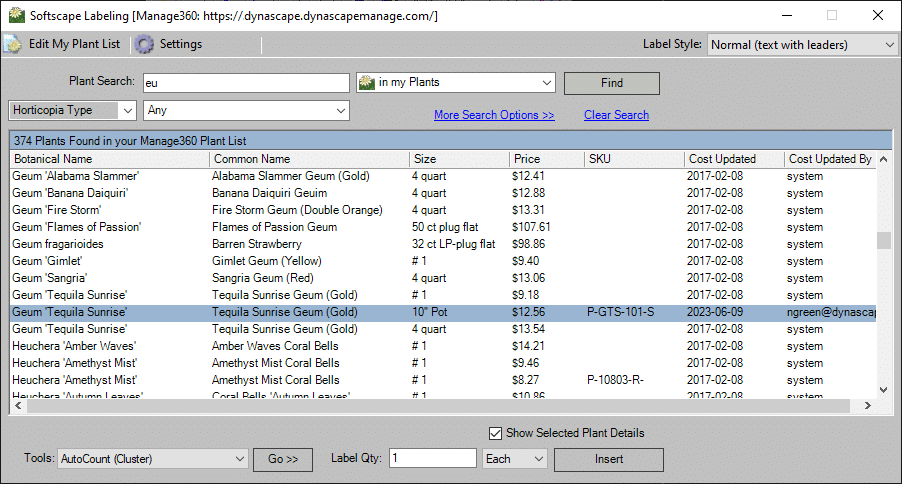Click the plant icon in 'in my Plants' box
The image size is (902, 484).
pos(366,83)
